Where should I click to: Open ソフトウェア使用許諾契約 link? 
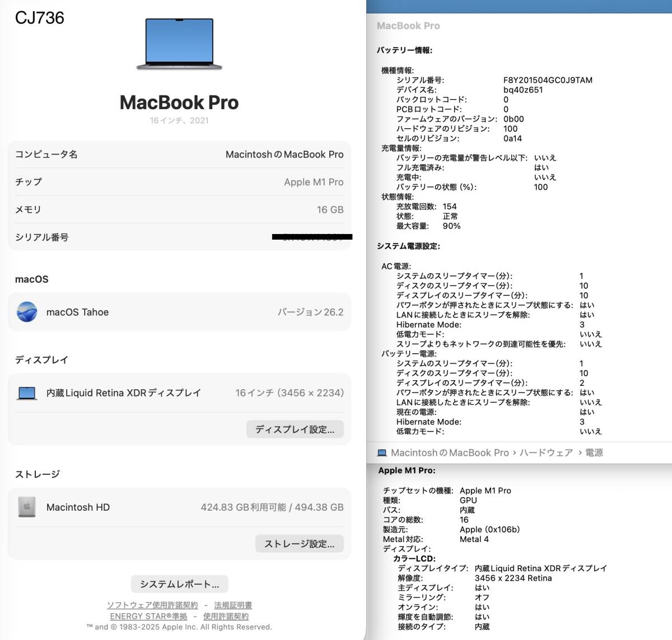[x=152, y=605]
